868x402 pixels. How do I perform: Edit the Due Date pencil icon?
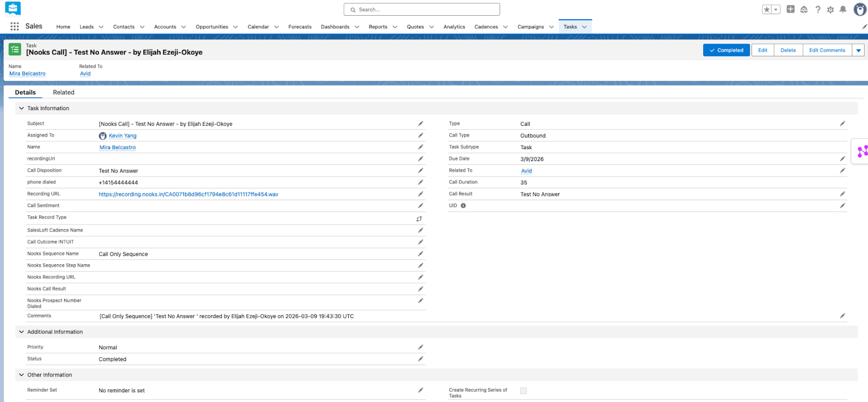coord(843,158)
